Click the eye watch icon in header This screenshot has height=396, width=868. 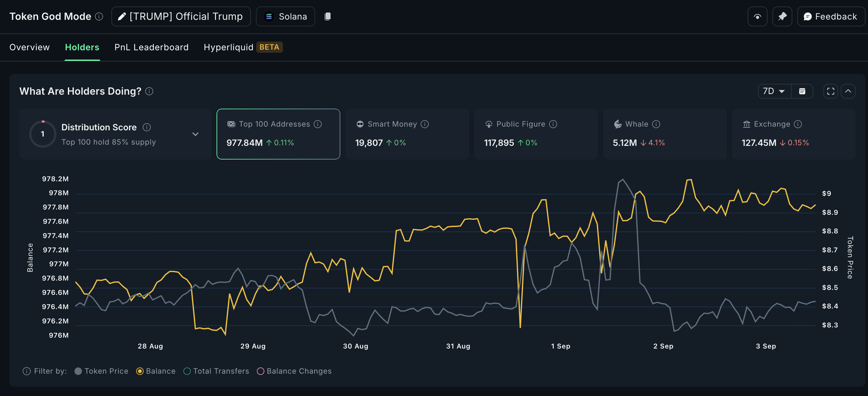[x=757, y=16]
